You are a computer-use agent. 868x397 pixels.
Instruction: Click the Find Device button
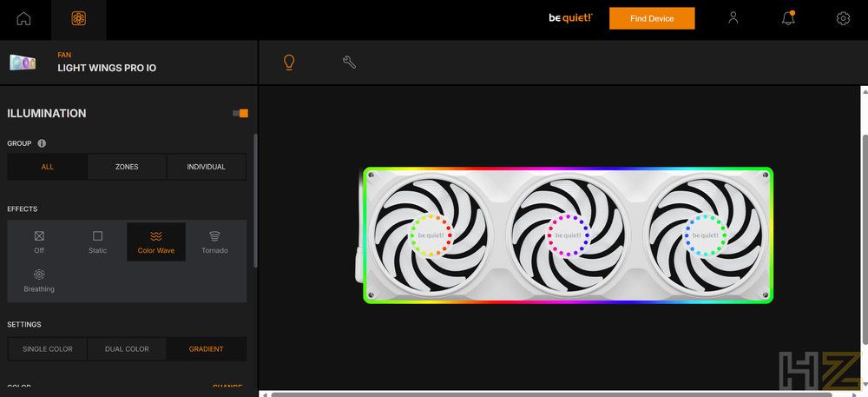pos(652,18)
